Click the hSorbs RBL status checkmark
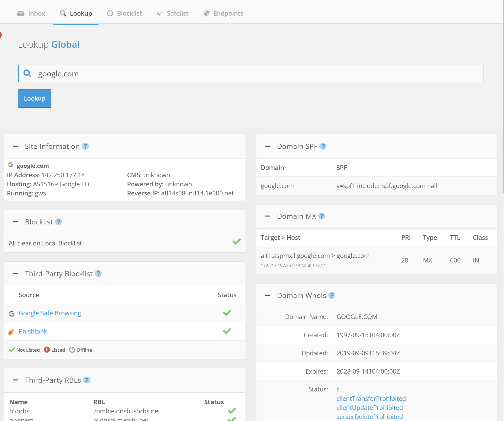 [232, 411]
